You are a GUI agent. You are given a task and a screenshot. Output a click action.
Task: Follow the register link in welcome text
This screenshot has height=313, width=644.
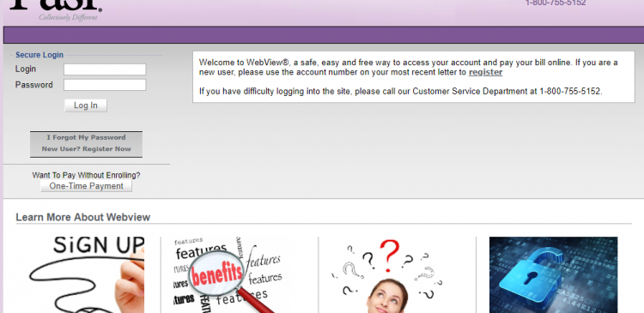coord(485,72)
